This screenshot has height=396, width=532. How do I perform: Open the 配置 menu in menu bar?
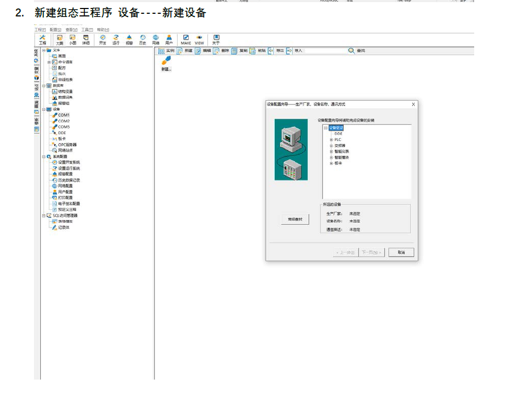(x=56, y=30)
